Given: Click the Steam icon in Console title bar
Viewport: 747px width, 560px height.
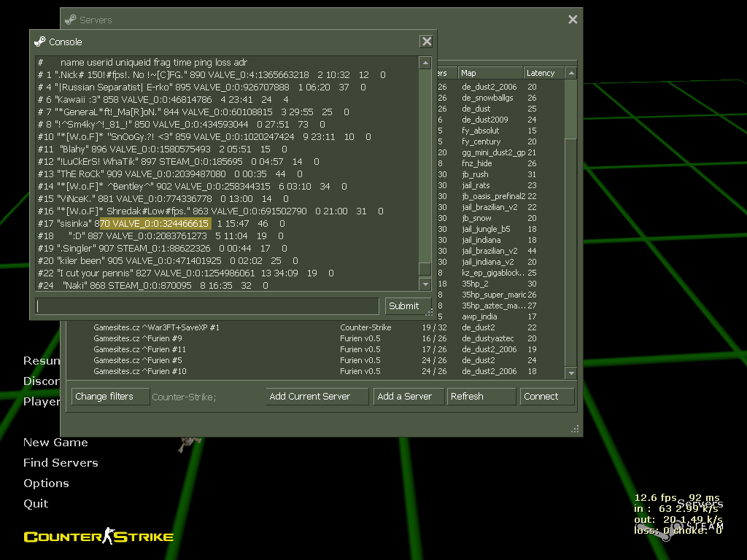Looking at the screenshot, I should [40, 42].
